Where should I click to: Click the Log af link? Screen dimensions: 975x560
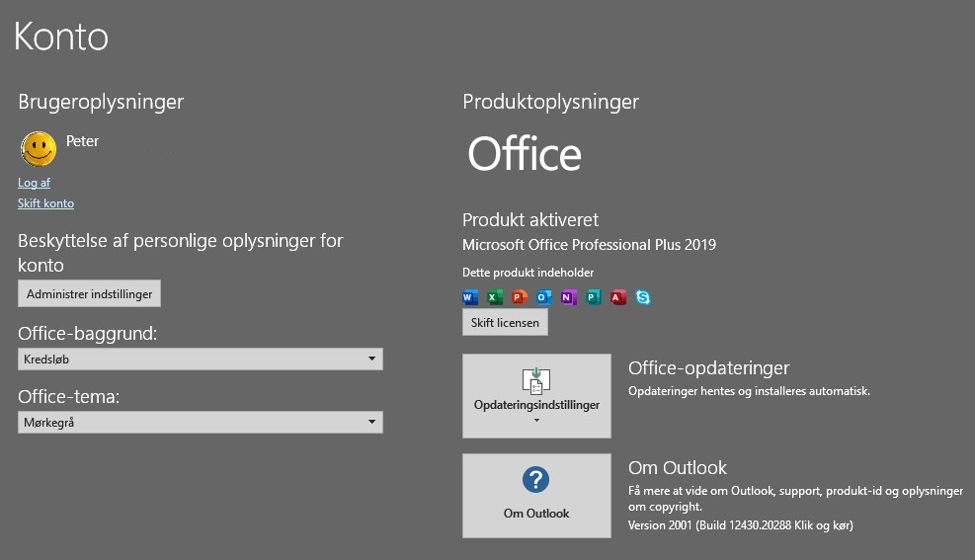35,183
